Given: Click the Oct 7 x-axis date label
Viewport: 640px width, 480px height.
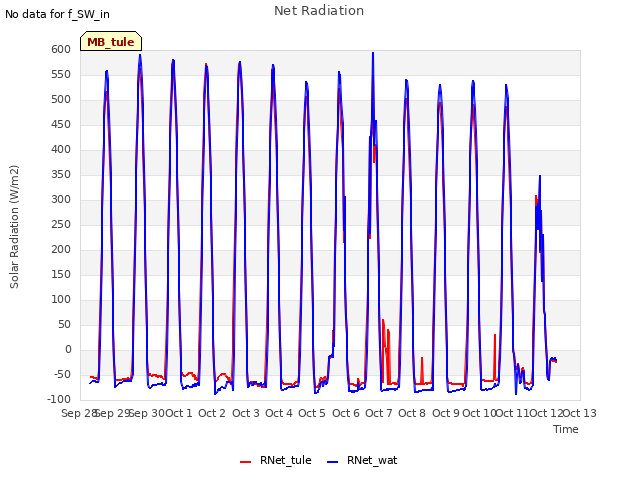Looking at the screenshot, I should [379, 413].
